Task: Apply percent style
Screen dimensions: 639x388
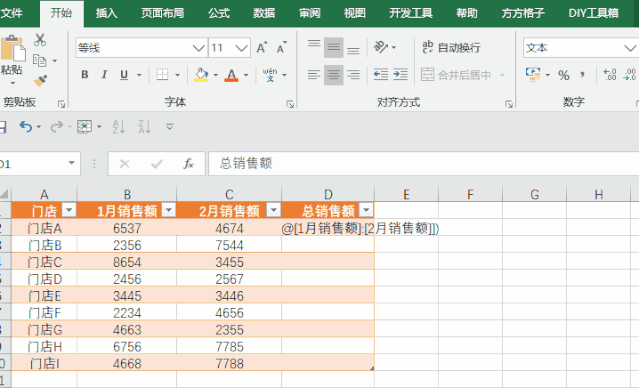Action: coord(564,75)
